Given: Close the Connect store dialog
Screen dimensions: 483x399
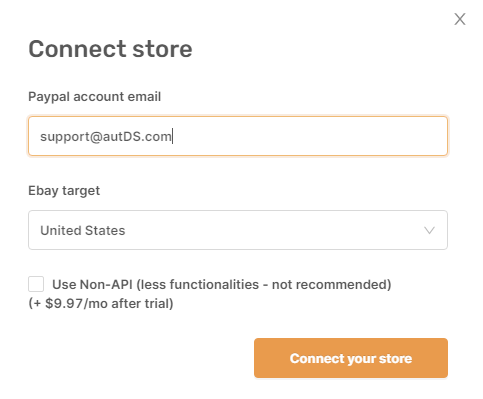Looking at the screenshot, I should [x=460, y=19].
